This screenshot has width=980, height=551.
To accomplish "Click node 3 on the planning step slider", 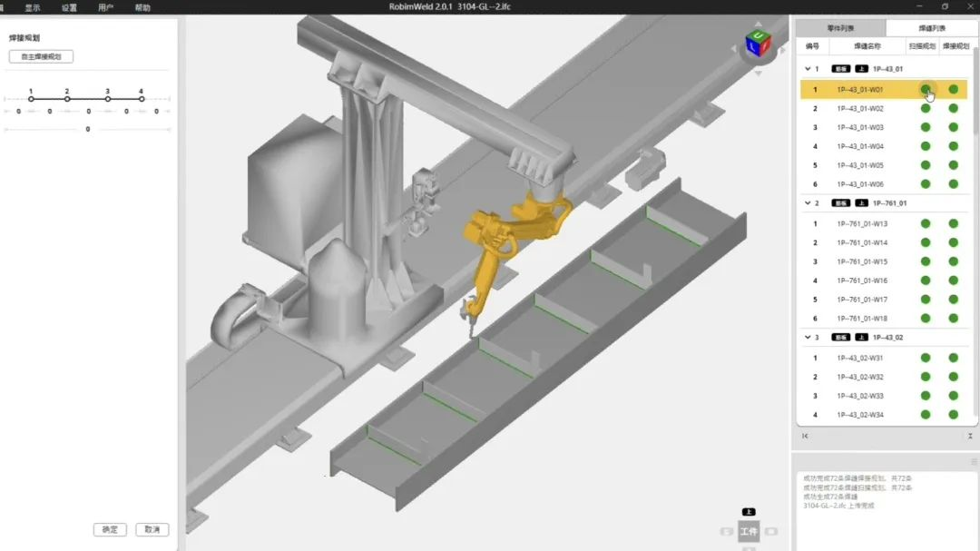I will pos(107,98).
